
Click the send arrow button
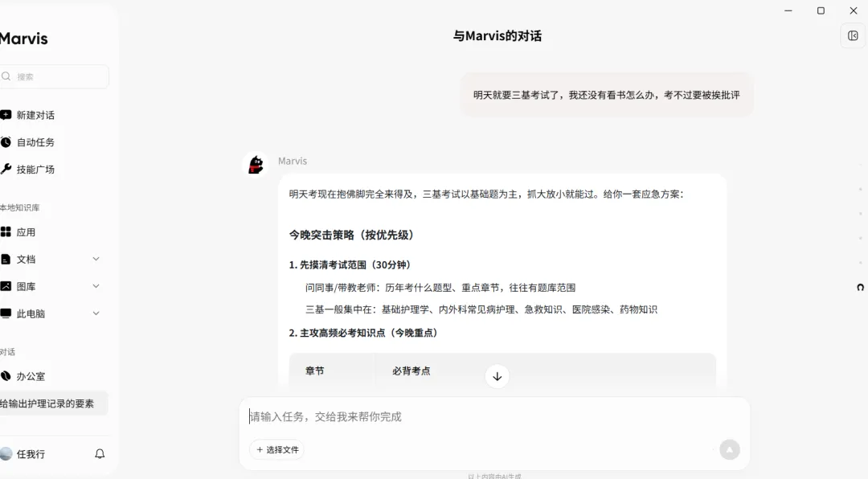[730, 449]
